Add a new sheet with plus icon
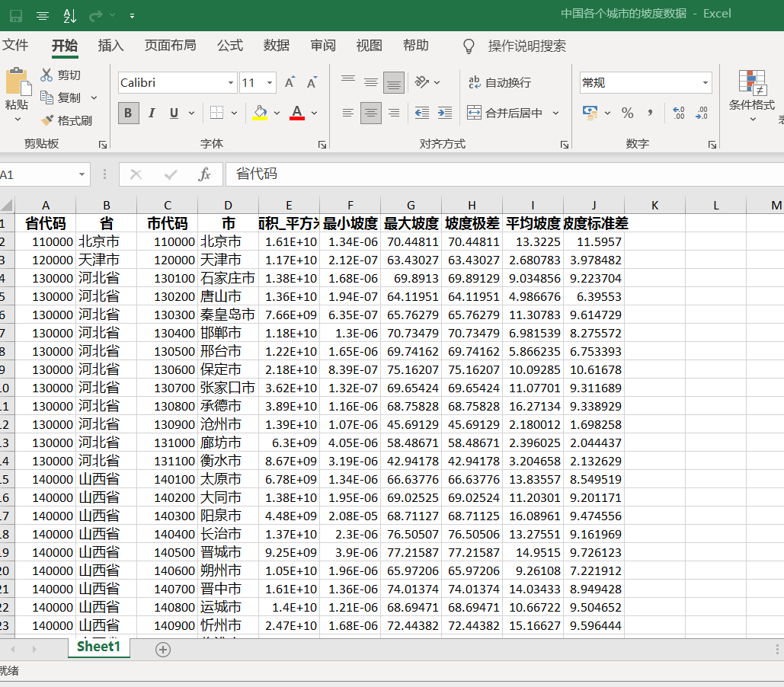This screenshot has width=784, height=687. click(x=163, y=649)
